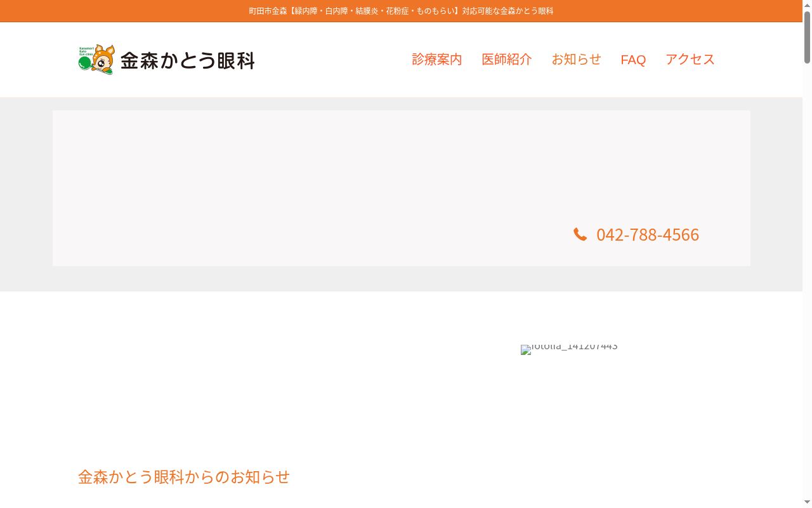The width and height of the screenshot is (812, 508).
Task: Go to the 医師紹介 page
Action: click(507, 60)
